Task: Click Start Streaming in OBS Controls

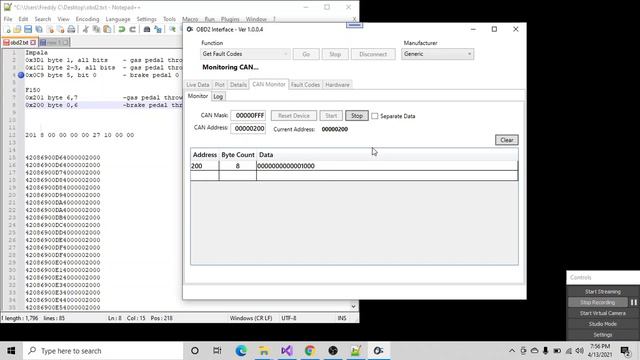Action: pyautogui.click(x=602, y=291)
